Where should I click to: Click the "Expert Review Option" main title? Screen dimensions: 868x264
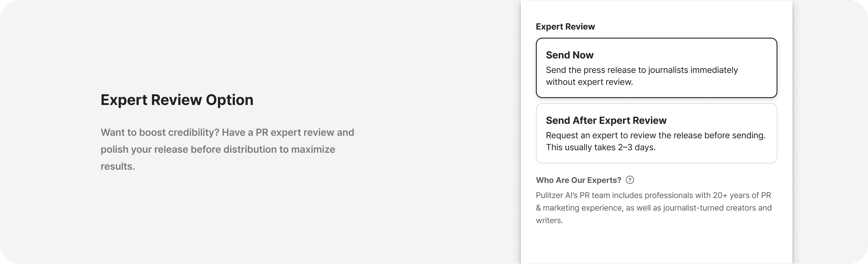click(177, 100)
